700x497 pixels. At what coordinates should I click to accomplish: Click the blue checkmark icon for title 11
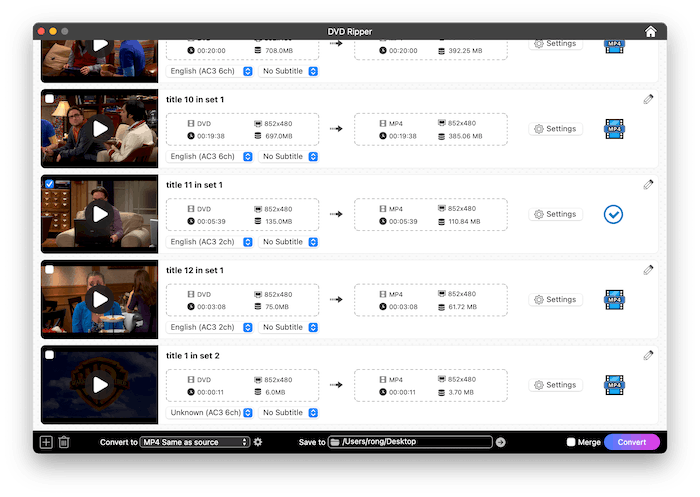click(x=613, y=214)
